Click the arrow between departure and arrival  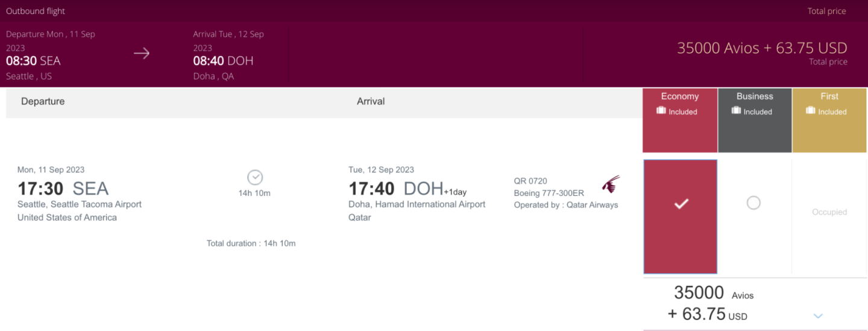142,54
